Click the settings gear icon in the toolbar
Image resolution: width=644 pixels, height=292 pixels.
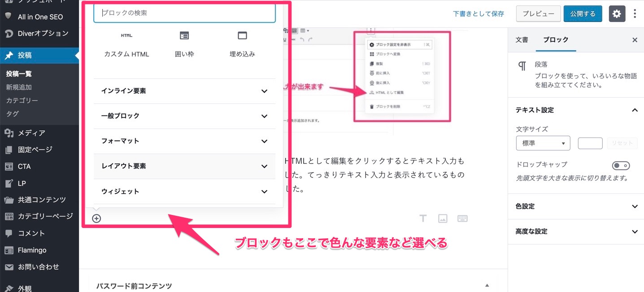(617, 13)
